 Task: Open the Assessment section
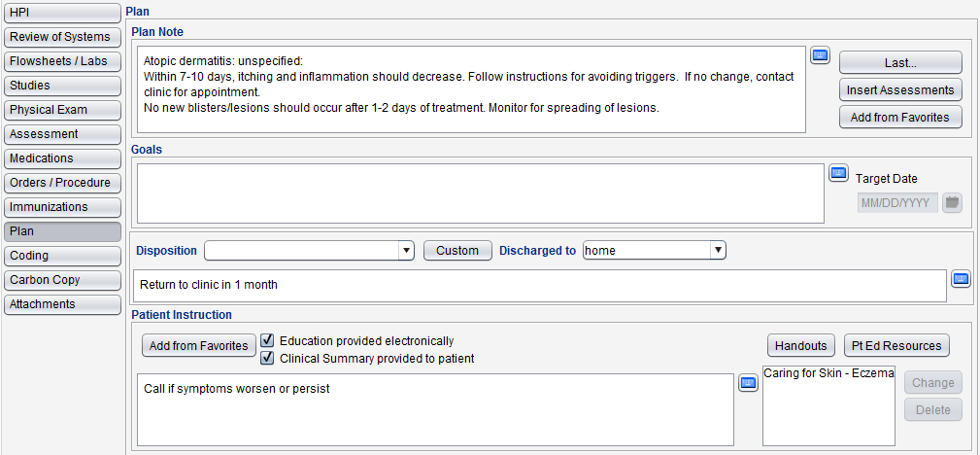62,134
